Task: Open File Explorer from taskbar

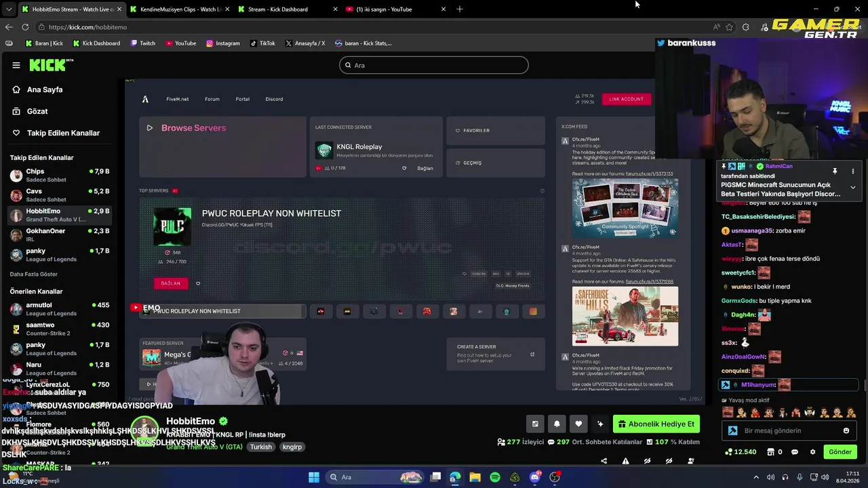Action: pyautogui.click(x=475, y=477)
